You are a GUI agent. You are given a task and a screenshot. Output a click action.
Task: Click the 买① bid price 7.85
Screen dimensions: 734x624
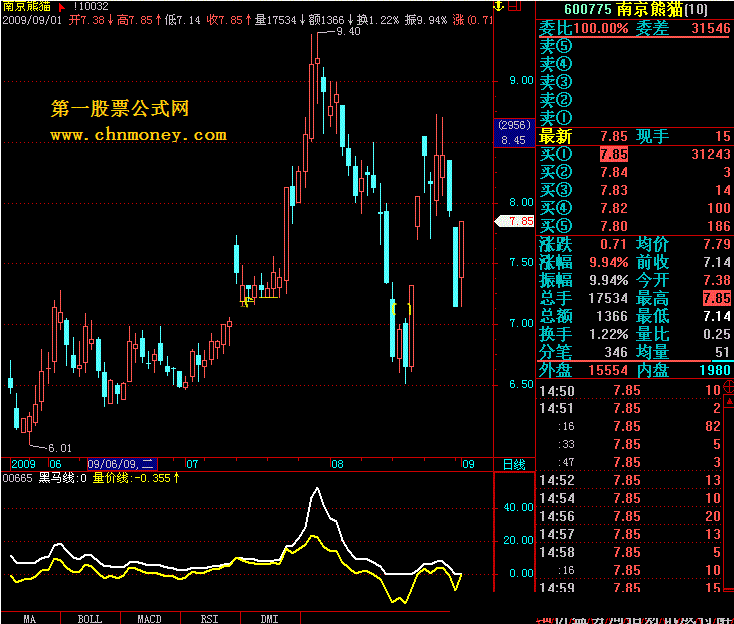[x=614, y=154]
